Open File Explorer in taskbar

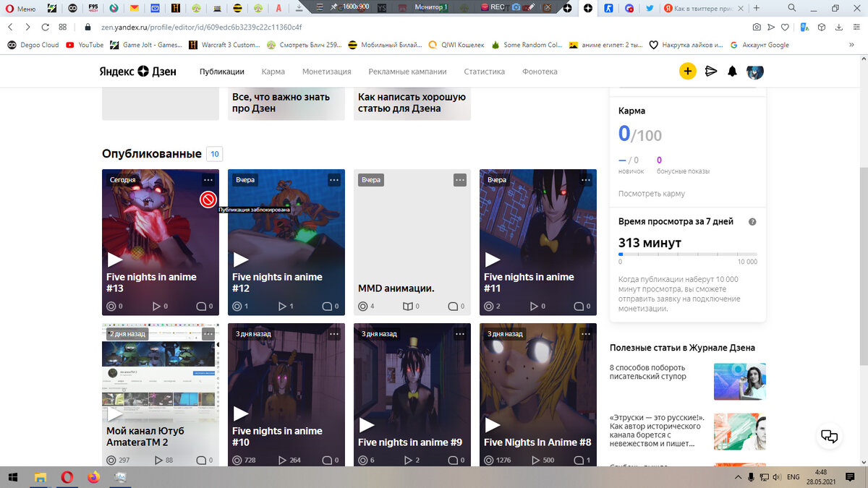tap(40, 477)
